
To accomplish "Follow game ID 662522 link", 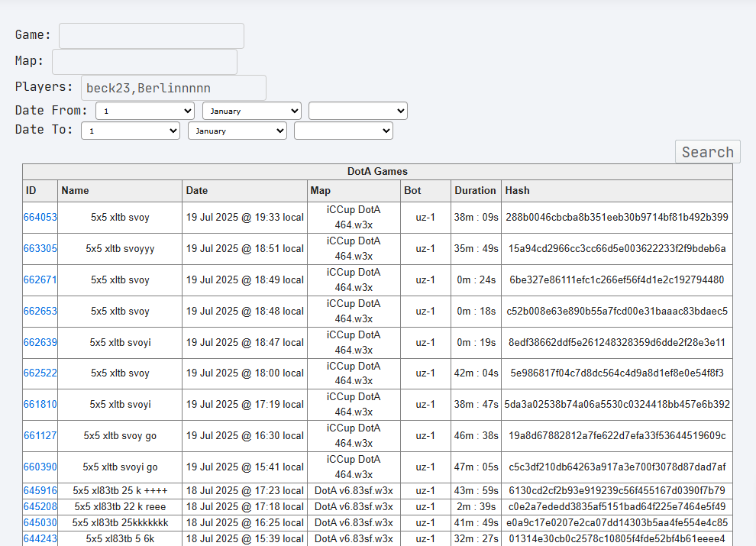I will [40, 373].
